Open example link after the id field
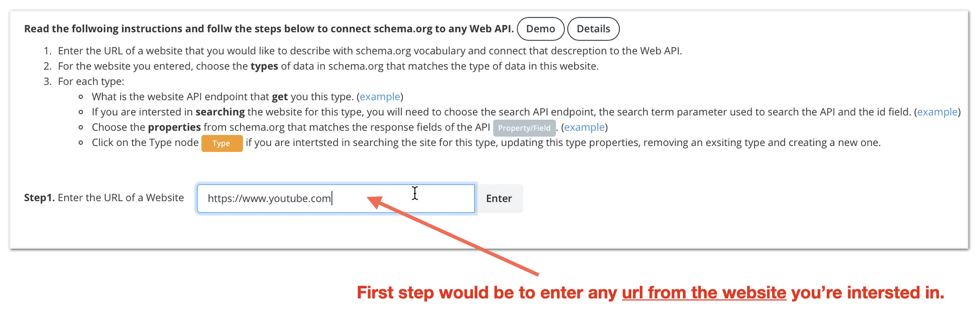The width and height of the screenshot is (980, 319). [x=937, y=112]
